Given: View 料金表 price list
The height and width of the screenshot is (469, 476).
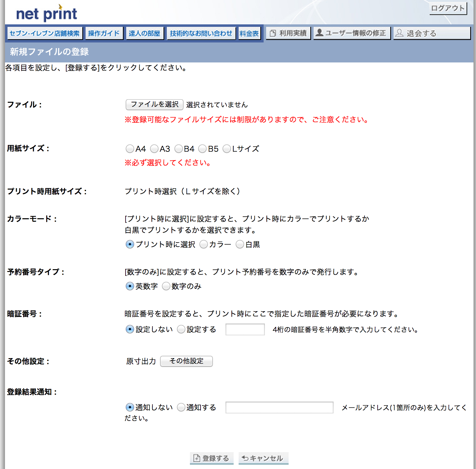Looking at the screenshot, I should click(249, 33).
